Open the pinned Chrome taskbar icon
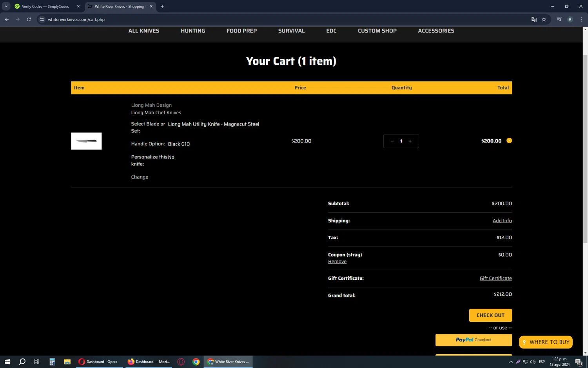Viewport: 588px width, 368px height. [x=196, y=362]
